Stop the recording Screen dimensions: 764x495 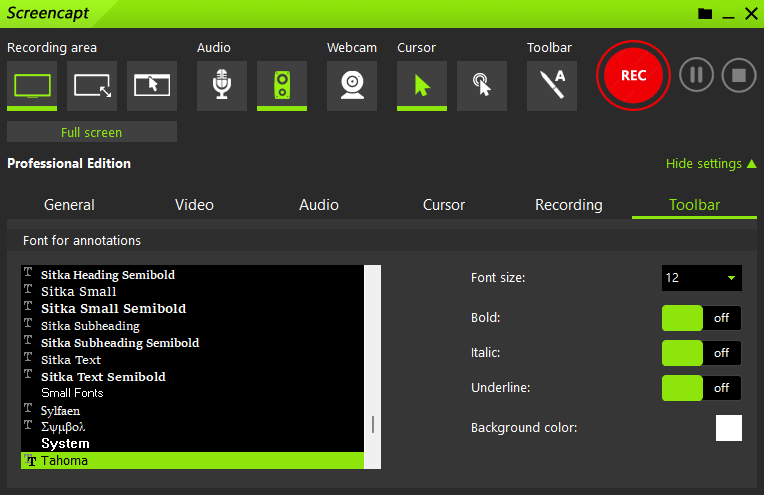[x=739, y=75]
